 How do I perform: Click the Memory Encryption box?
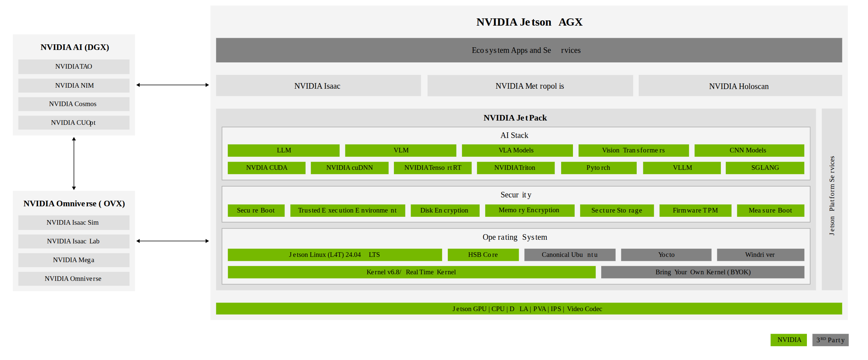530,211
